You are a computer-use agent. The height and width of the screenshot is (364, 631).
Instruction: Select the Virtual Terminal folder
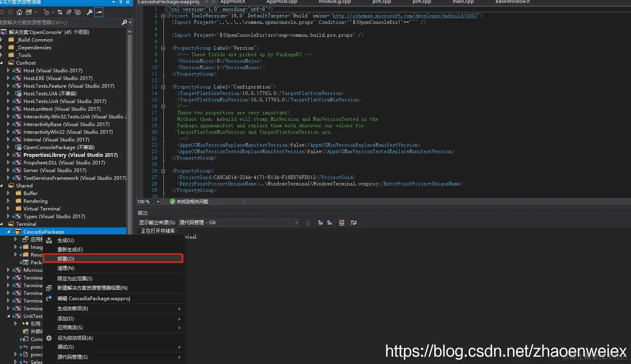pos(42,209)
